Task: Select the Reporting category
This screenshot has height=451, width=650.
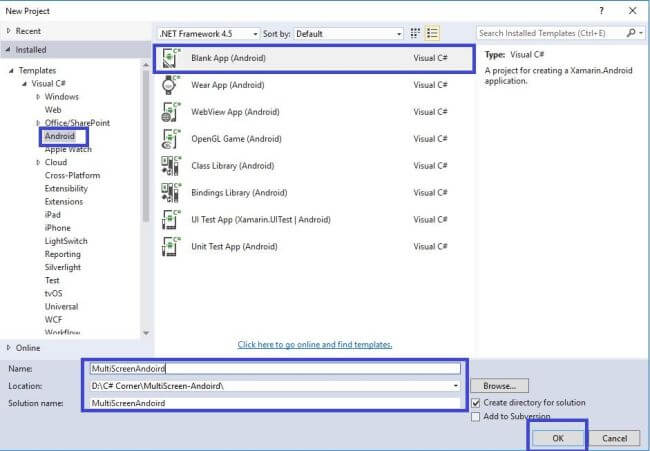Action: tap(63, 254)
